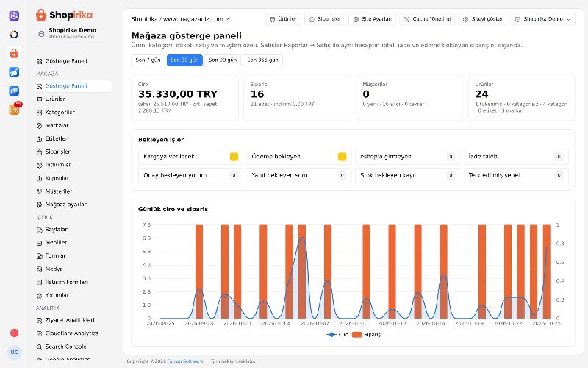Image resolution: width=588 pixels, height=368 pixels.
Task: Toggle Ciro series in chart legend
Action: (x=337, y=335)
